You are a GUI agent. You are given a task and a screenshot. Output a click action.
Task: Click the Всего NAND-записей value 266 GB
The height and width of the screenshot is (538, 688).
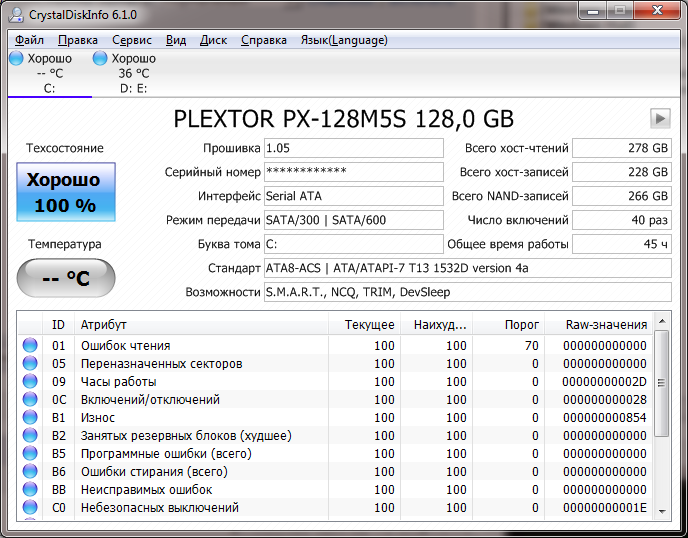tap(622, 196)
